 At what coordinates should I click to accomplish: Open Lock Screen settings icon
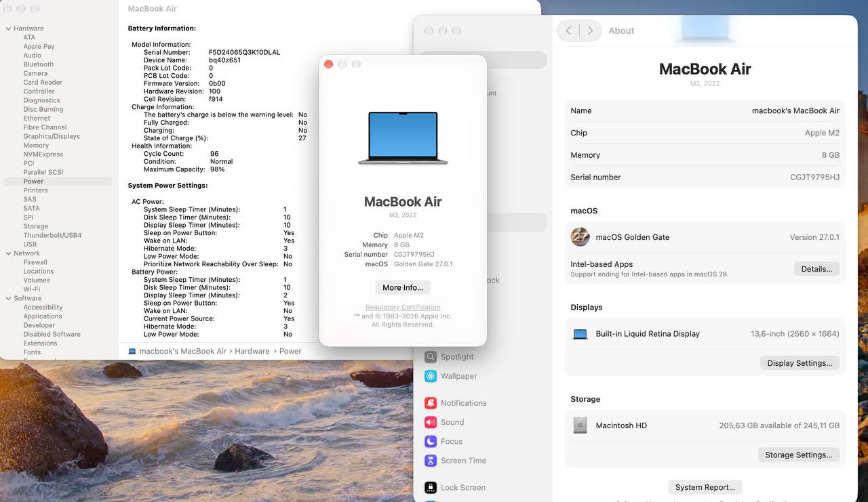431,487
